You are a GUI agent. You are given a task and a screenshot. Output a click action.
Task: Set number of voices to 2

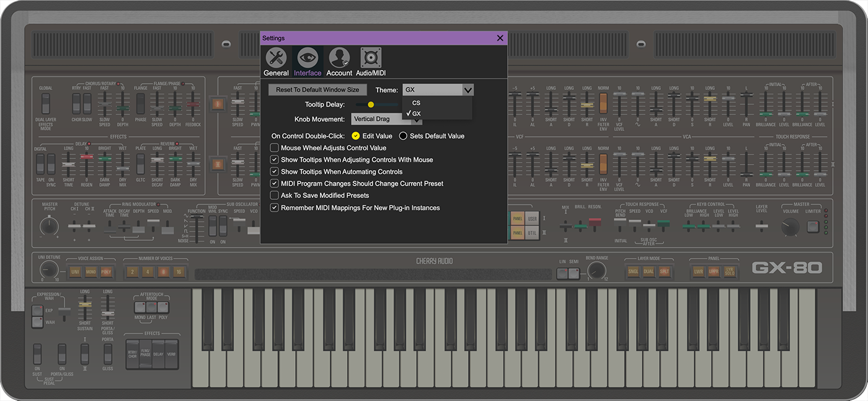(132, 271)
